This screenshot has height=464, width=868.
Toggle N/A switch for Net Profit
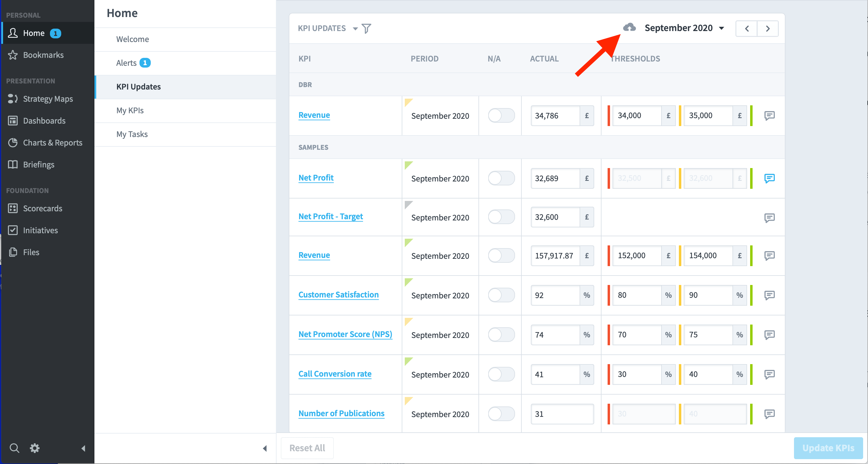tap(501, 178)
